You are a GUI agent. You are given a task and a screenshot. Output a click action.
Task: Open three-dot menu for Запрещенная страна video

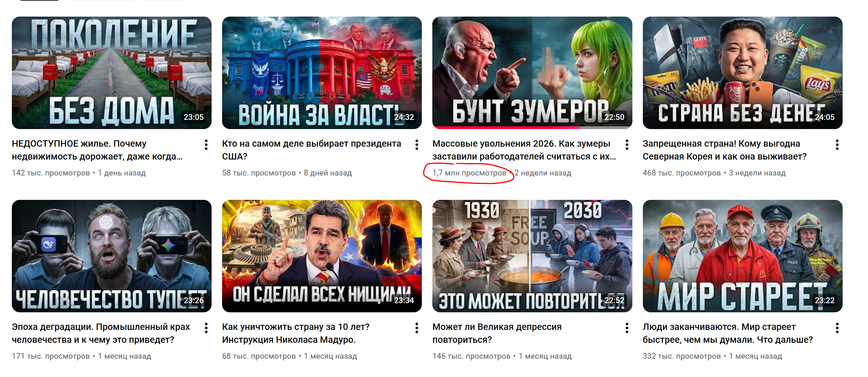(x=837, y=145)
